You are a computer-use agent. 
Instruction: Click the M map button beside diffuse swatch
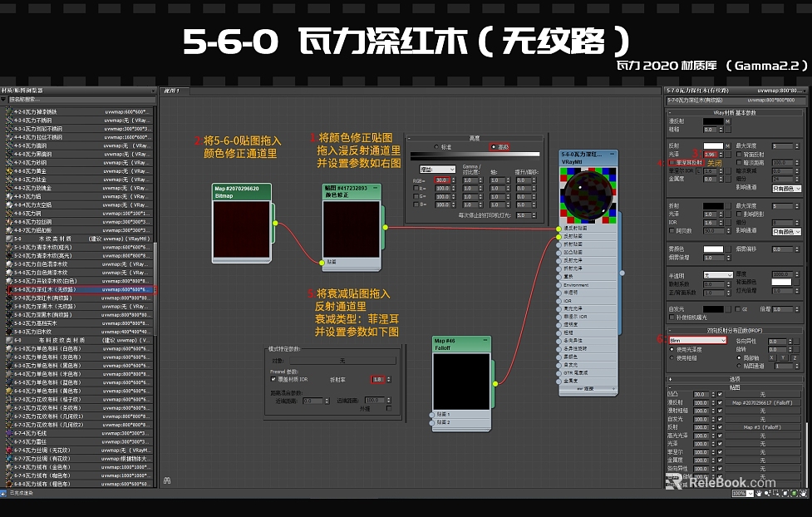click(x=727, y=121)
